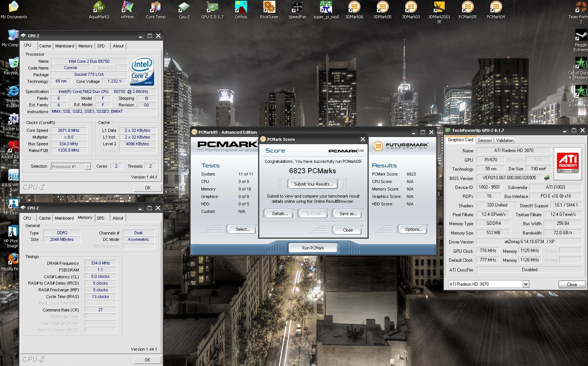This screenshot has width=588, height=366.
Task: Launch the SpeedFan desktop icon
Action: click(297, 10)
